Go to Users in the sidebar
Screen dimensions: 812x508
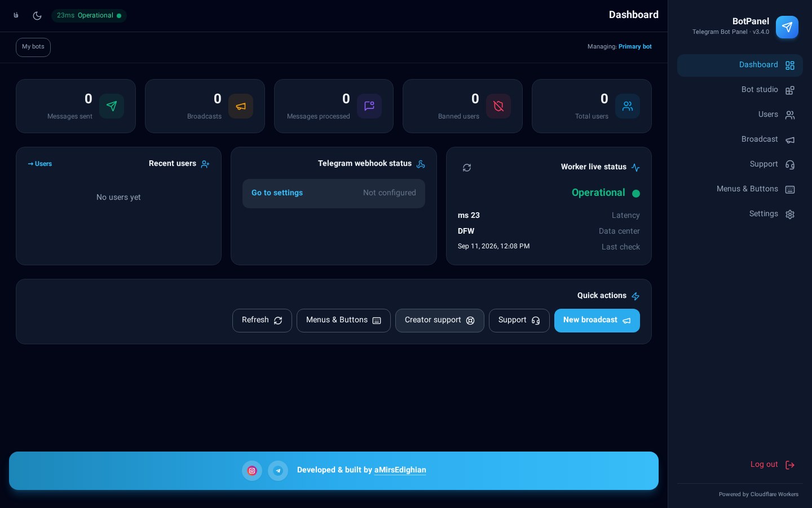[x=740, y=115]
